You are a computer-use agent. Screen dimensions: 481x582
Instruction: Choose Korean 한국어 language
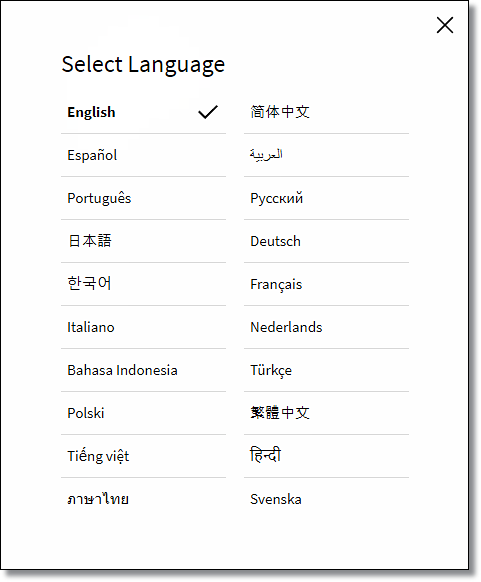143,284
